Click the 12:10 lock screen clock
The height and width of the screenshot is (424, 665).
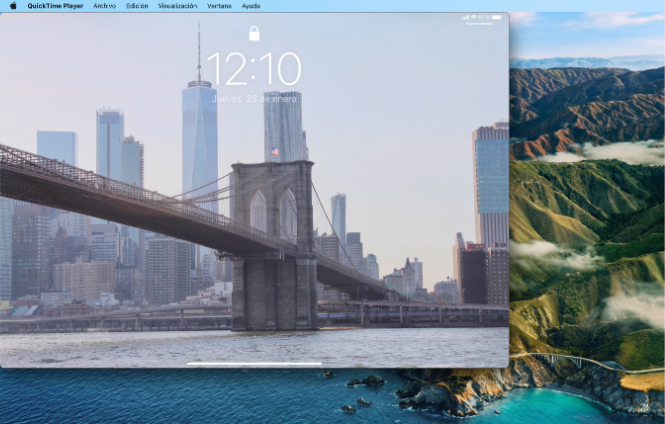tap(254, 69)
